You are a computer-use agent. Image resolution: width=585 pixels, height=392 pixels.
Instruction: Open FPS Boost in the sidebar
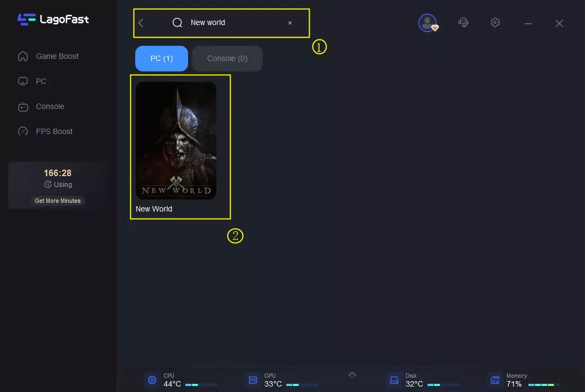[x=54, y=131]
